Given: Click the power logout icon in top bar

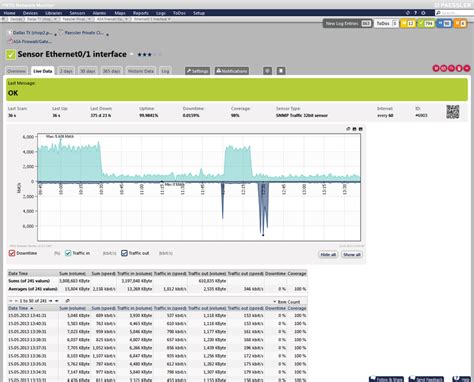Looking at the screenshot, I should (423, 13).
